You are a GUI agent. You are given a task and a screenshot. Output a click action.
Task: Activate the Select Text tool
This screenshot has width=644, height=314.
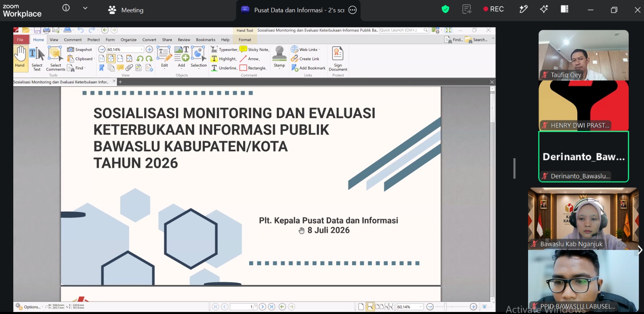[x=37, y=59]
